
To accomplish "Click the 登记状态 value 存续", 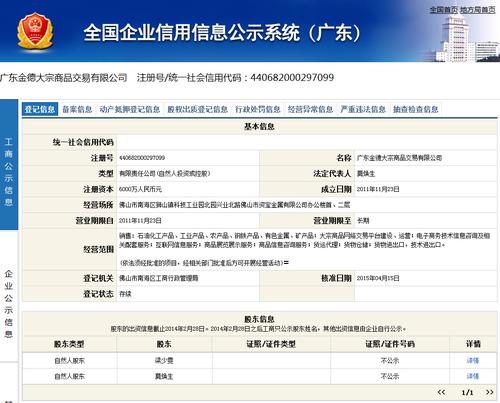I will pyautogui.click(x=125, y=294).
